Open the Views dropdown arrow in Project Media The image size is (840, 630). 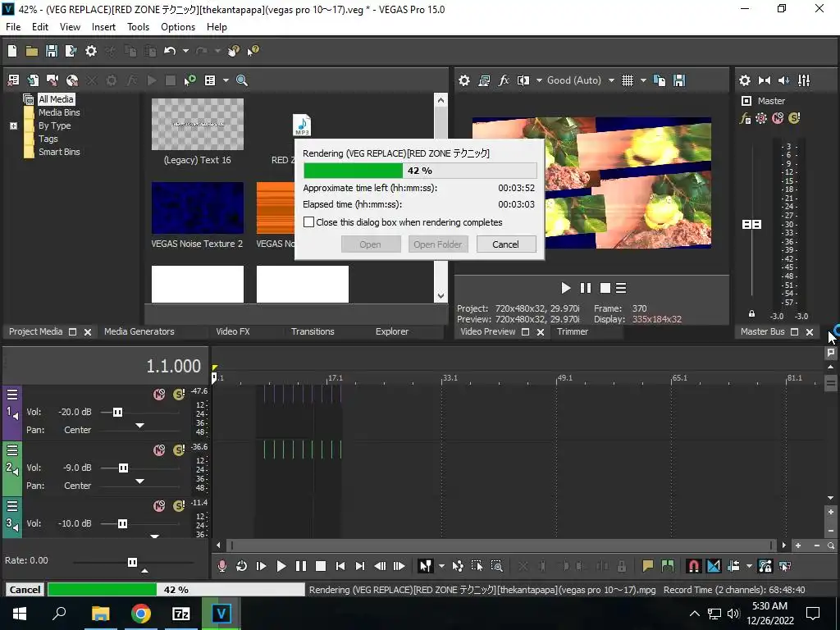pyautogui.click(x=226, y=80)
